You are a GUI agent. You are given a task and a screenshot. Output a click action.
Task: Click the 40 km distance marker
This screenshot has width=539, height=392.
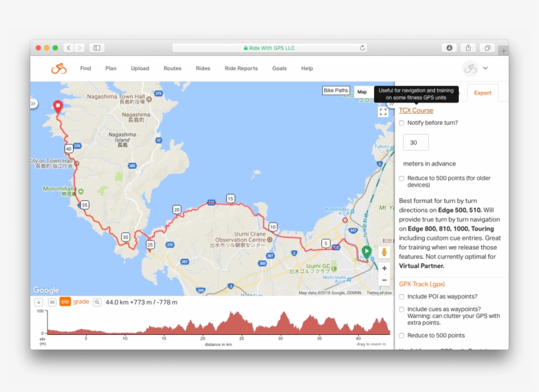[69, 148]
